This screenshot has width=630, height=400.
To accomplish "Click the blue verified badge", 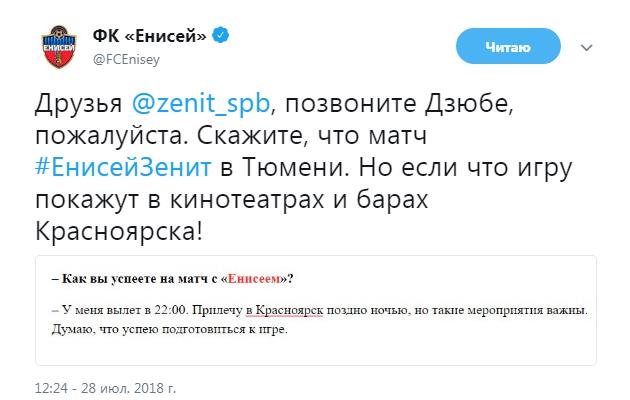I will 225,37.
